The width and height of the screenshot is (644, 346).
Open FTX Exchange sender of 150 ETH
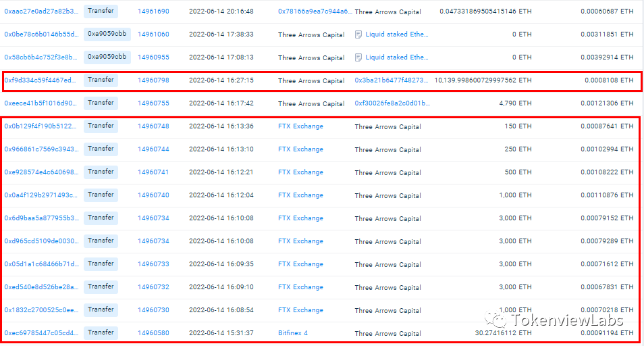(x=300, y=126)
